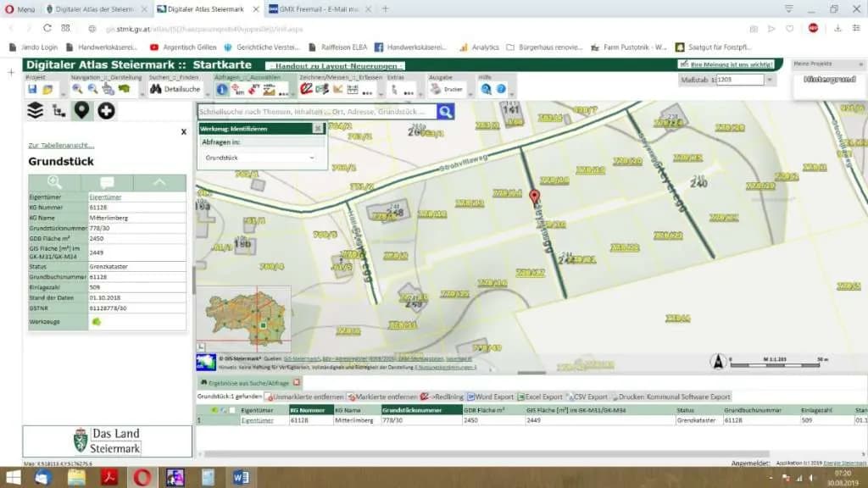The width and height of the screenshot is (868, 488).
Task: Click the green Werkzeuge icon in details
Action: tap(97, 321)
